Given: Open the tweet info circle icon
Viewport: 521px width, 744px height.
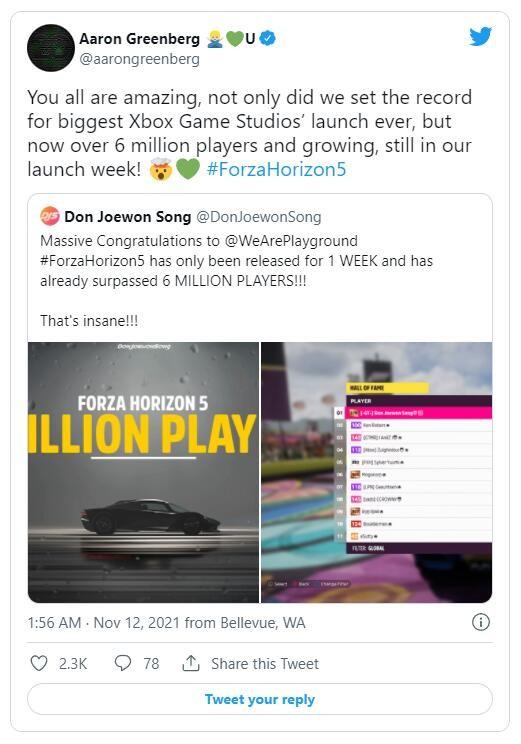Looking at the screenshot, I should click(481, 622).
